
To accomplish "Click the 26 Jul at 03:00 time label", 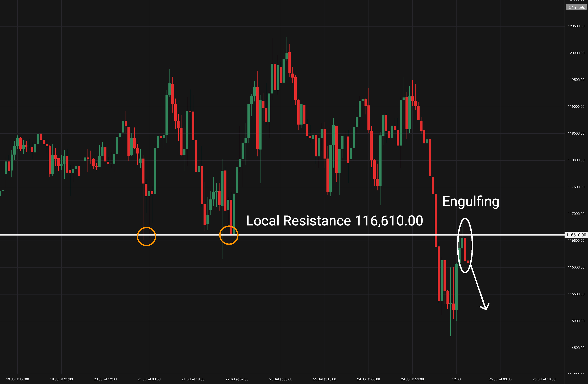I will 500,379.
